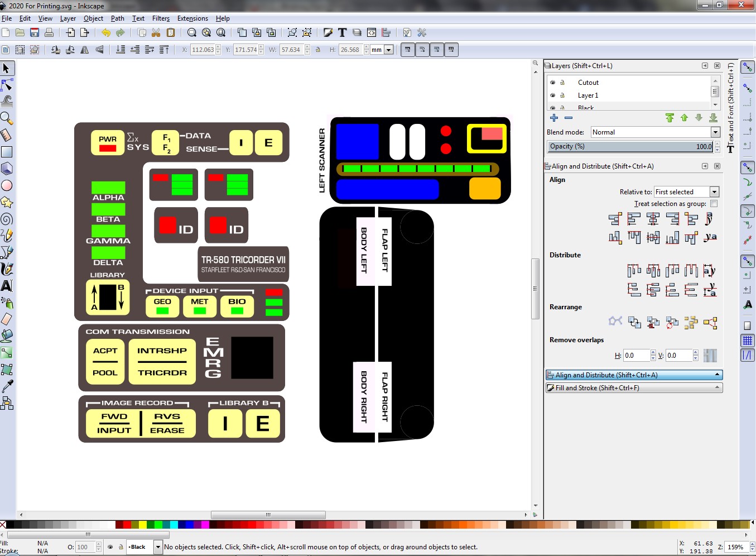Toggle current layer visibility in status bar
Image resolution: width=756 pixels, height=556 pixels.
[x=110, y=547]
